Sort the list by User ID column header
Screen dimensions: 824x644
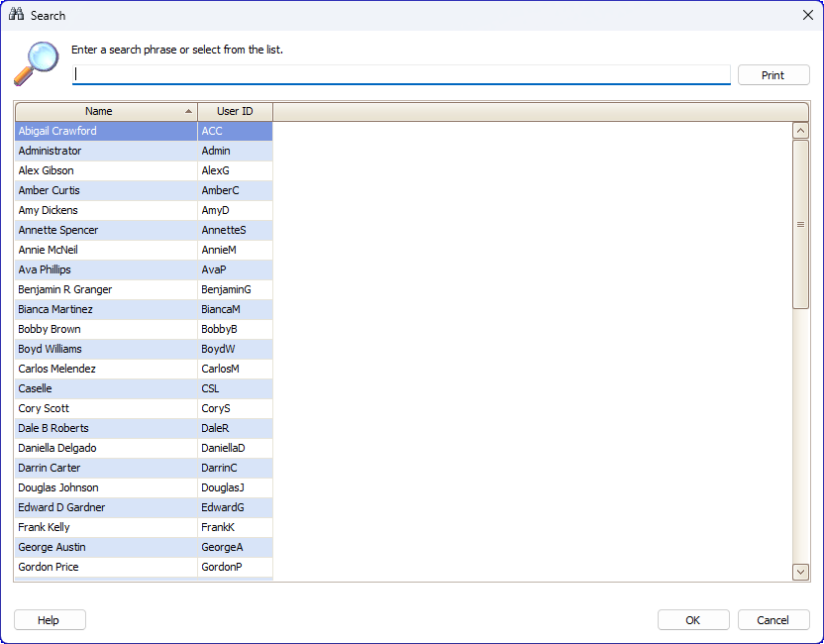(235, 111)
